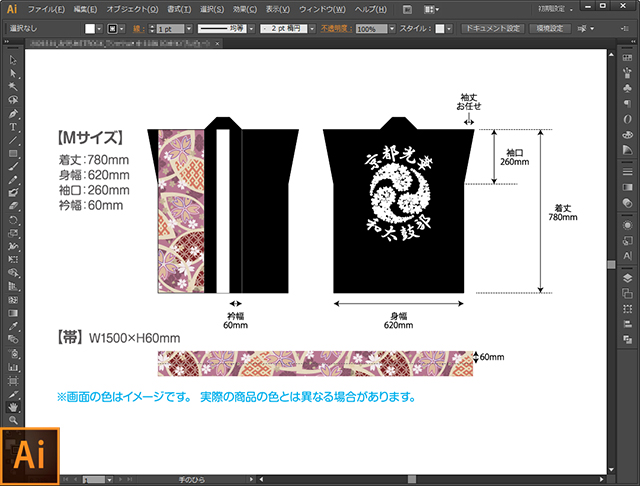This screenshot has width=640, height=486.
Task: Select the Selection tool arrow
Action: point(13,60)
